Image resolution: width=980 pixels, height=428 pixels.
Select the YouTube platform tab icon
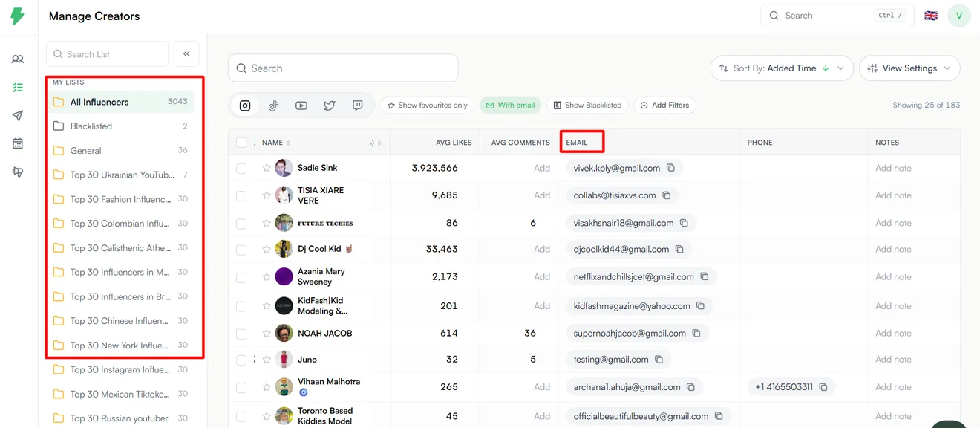point(301,106)
